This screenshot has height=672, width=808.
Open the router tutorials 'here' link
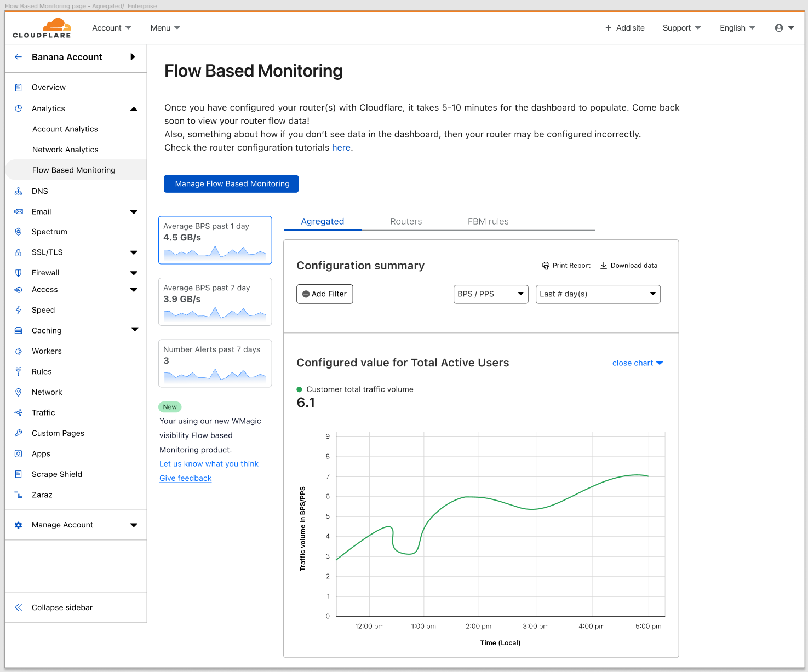tap(341, 147)
